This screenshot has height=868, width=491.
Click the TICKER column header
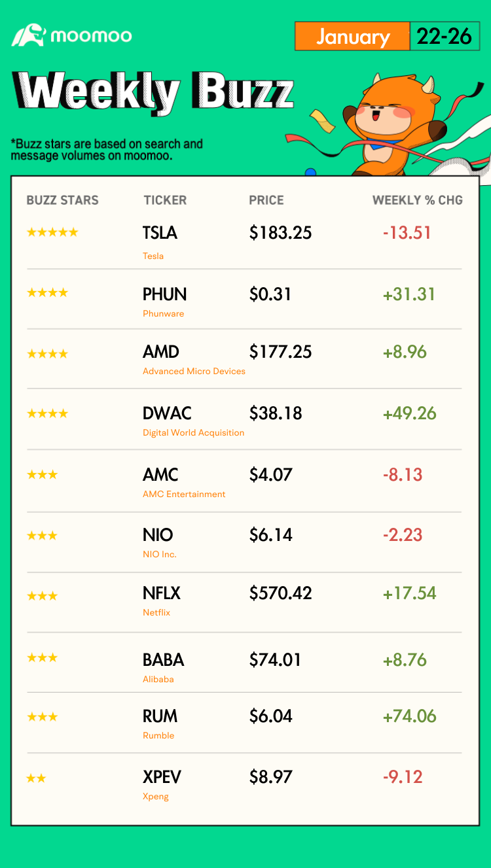pos(165,200)
